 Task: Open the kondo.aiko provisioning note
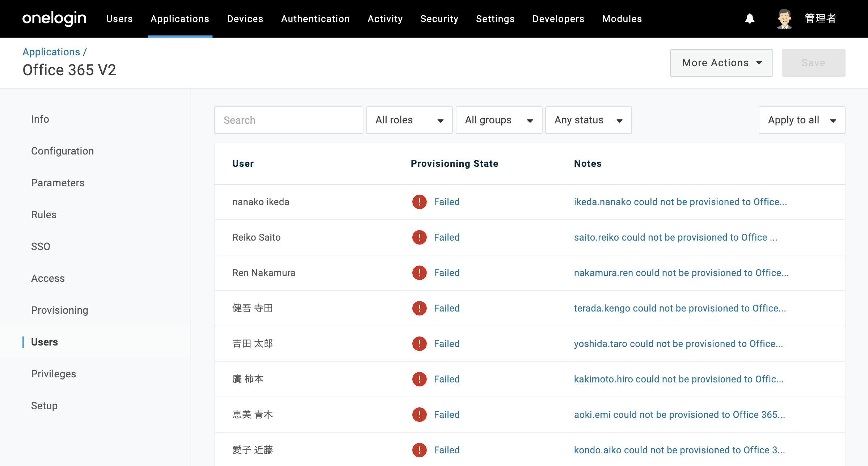680,450
